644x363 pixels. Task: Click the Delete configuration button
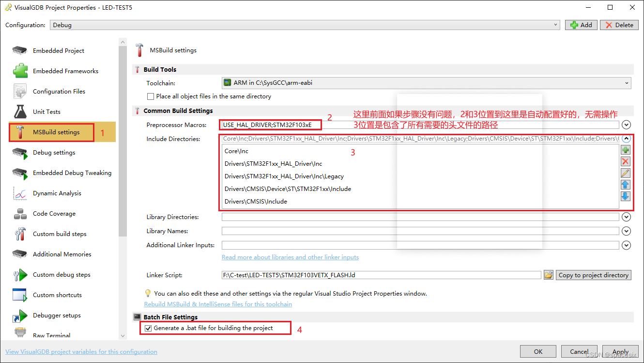619,25
